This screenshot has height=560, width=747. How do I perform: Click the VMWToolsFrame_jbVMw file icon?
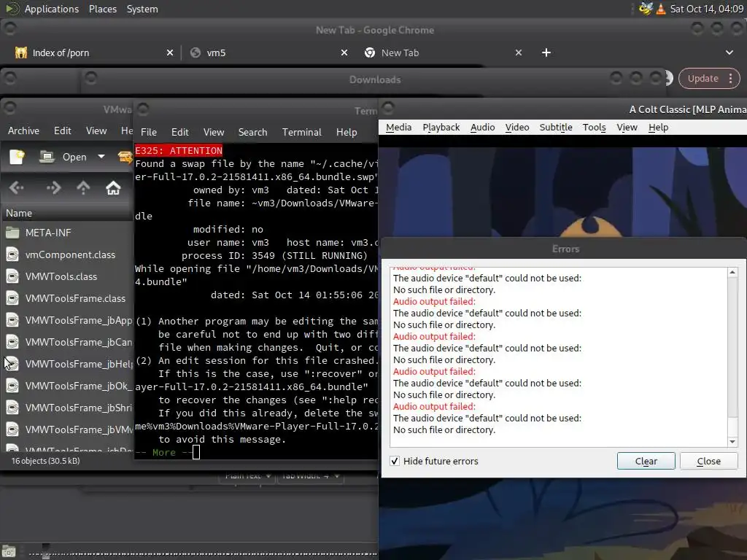[12, 429]
